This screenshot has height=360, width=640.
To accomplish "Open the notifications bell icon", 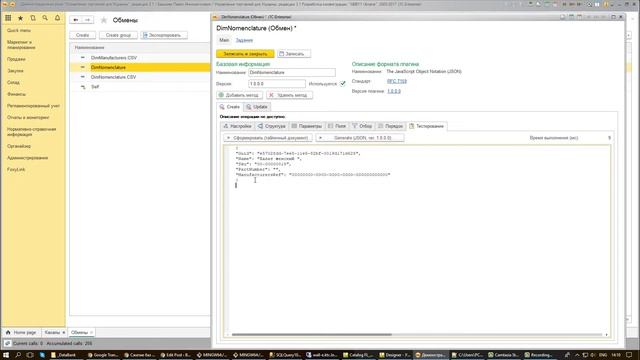I will 58,18.
